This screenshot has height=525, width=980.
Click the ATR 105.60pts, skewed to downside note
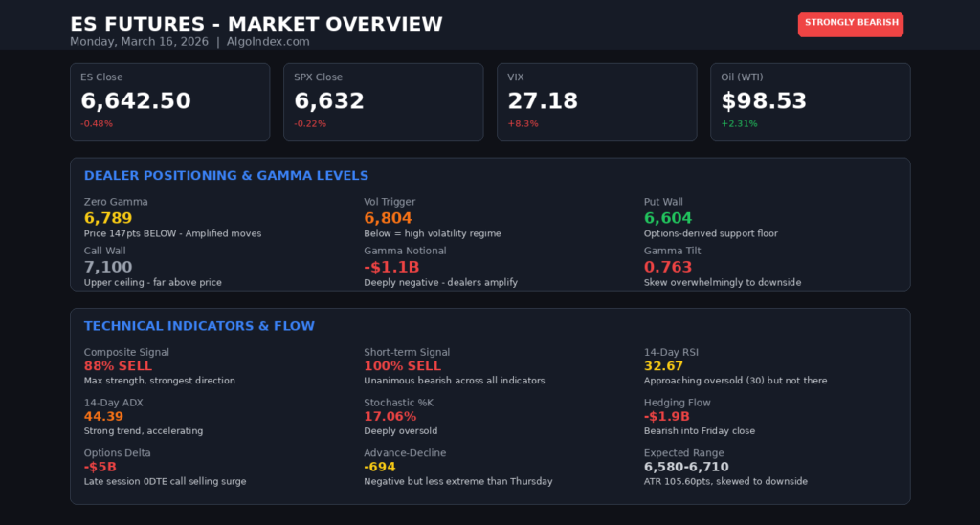coord(725,481)
